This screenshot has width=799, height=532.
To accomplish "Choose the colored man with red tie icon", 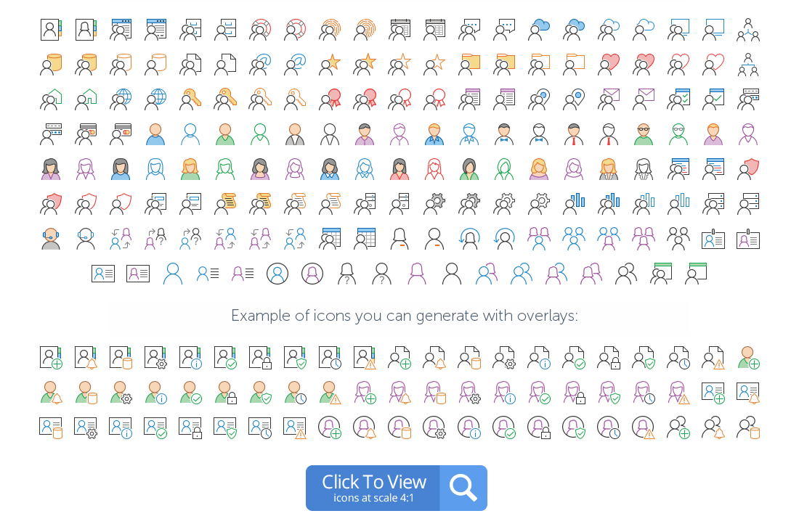I will 574,134.
